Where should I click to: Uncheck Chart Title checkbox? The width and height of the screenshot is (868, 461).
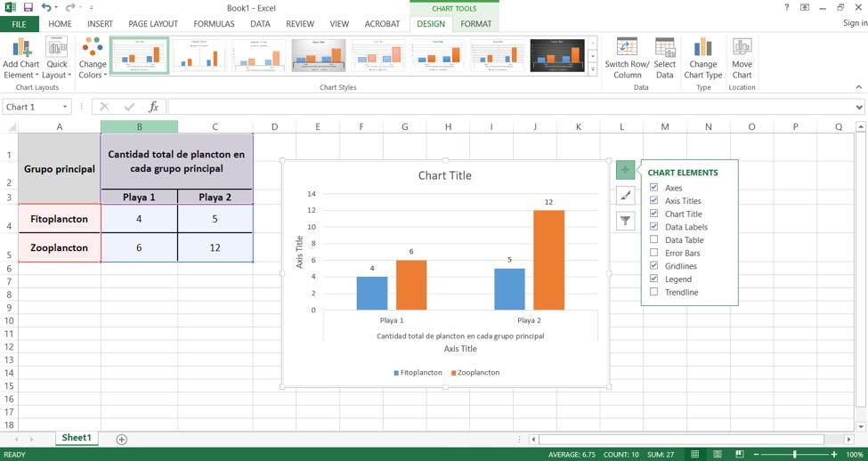[x=653, y=214]
